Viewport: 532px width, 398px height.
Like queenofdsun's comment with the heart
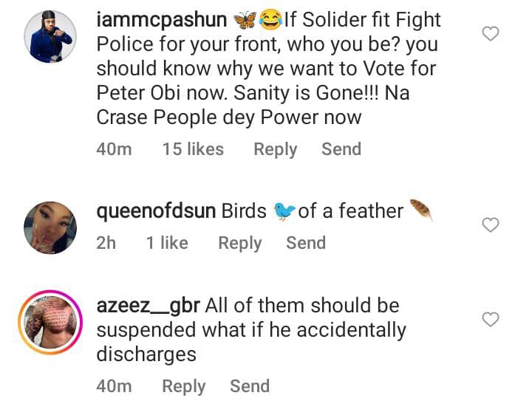pyautogui.click(x=491, y=224)
